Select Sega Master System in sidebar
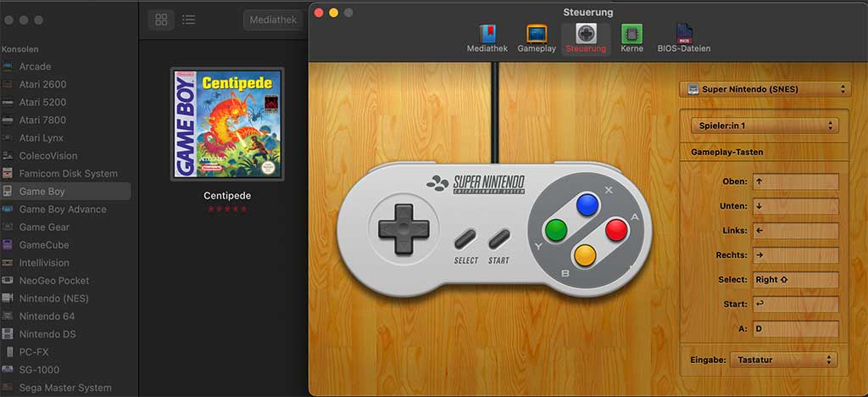This screenshot has height=397, width=868. (65, 388)
